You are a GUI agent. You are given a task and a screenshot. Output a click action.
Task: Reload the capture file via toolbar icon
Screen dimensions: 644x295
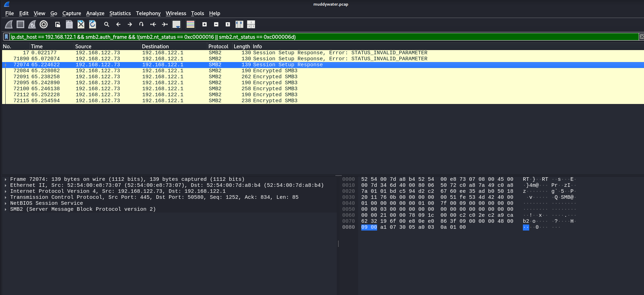(93, 24)
